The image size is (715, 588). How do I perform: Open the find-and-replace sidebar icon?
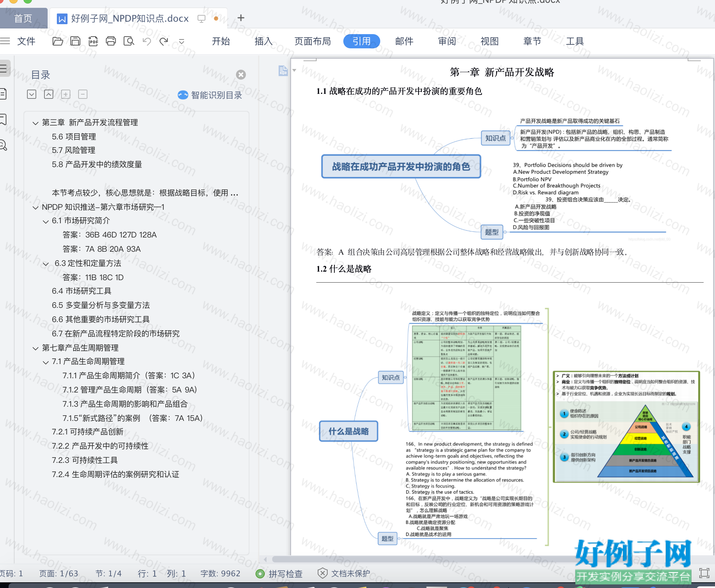[x=4, y=145]
